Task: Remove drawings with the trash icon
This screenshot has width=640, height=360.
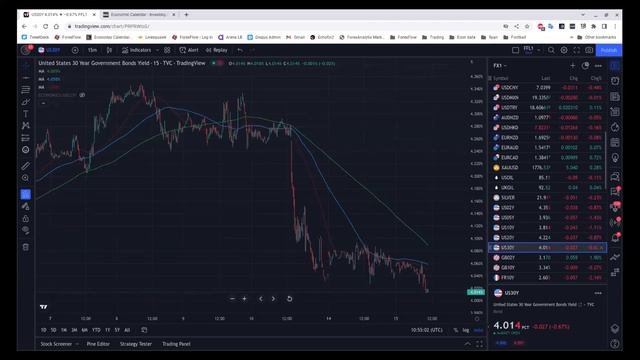Action: coord(26,247)
